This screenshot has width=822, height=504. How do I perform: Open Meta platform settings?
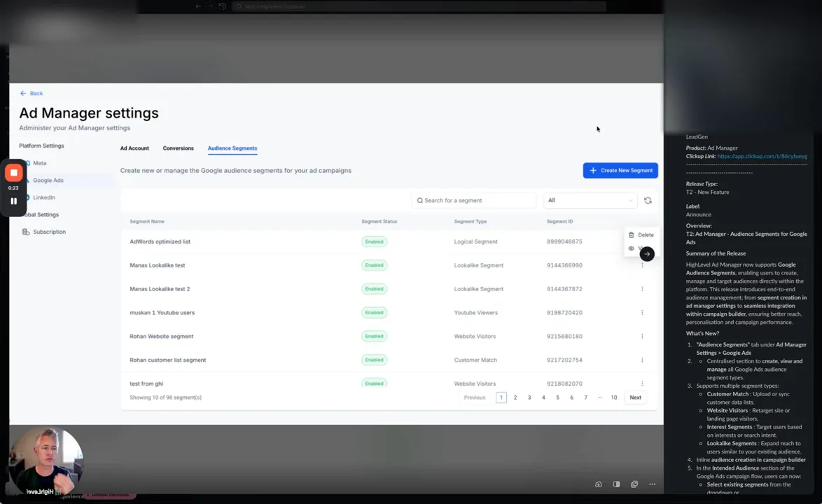(x=39, y=163)
